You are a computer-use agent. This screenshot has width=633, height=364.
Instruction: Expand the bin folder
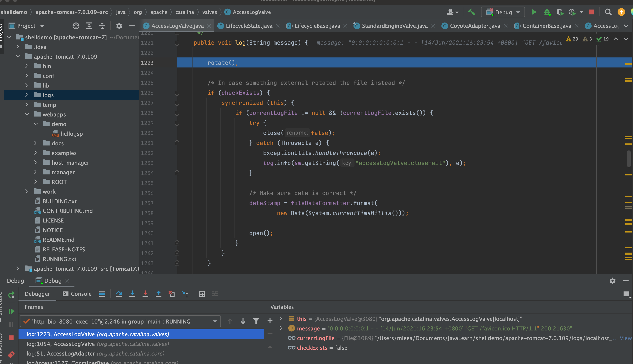[27, 66]
